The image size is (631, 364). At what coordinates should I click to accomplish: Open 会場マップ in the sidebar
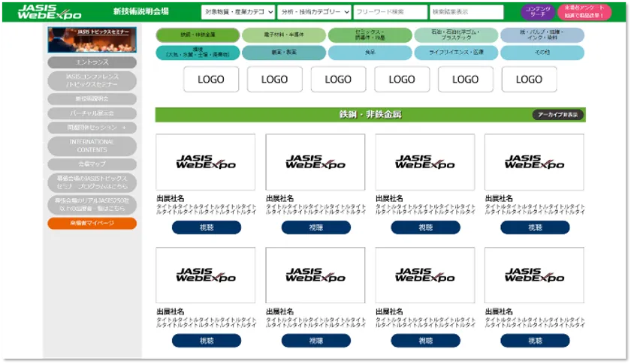point(92,164)
